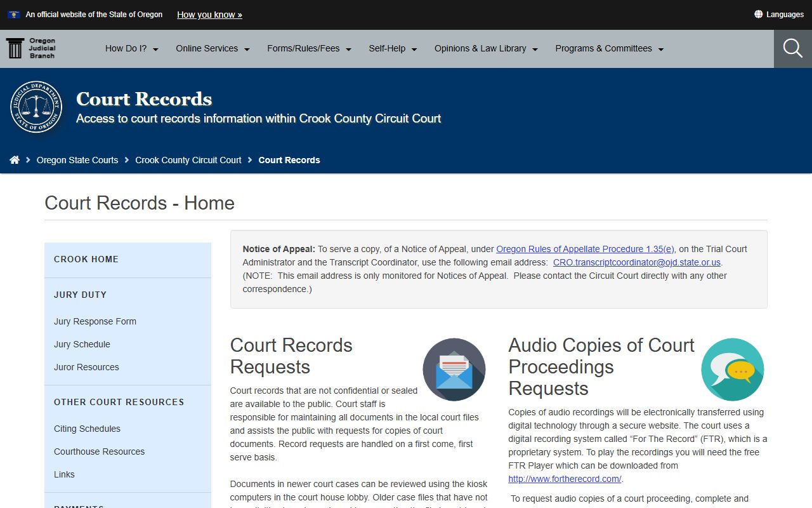Click the envelope Court Records Requests icon
Viewport: 812px width, 508px height.
pyautogui.click(x=454, y=370)
